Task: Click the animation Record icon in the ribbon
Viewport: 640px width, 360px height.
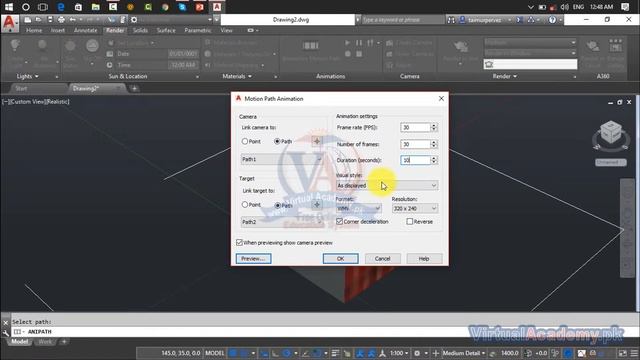Action: (347, 53)
